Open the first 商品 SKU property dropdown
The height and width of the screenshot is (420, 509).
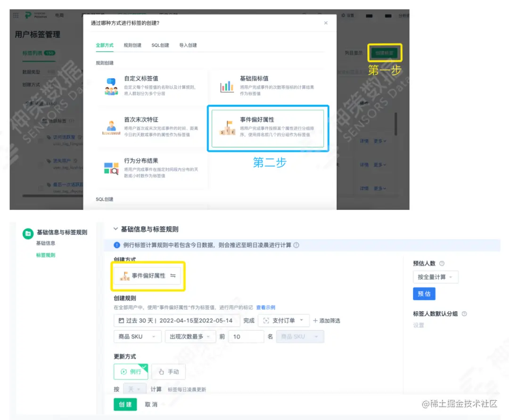pos(137,337)
